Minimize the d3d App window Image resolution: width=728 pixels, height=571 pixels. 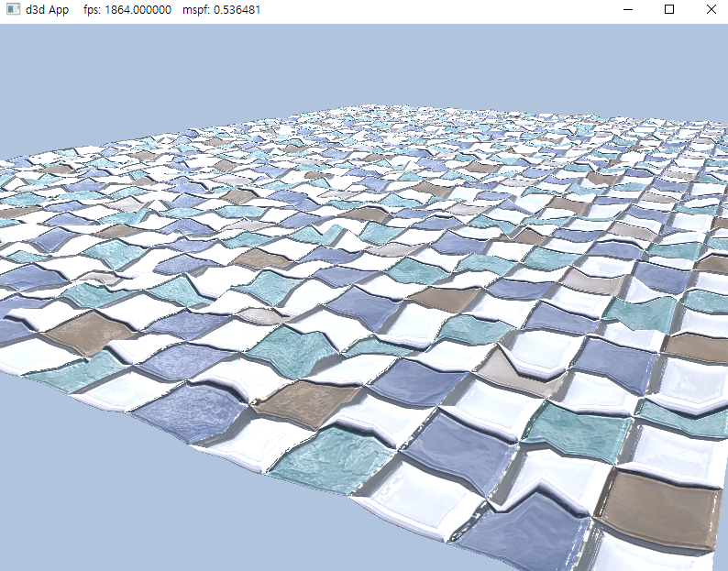pos(628,9)
